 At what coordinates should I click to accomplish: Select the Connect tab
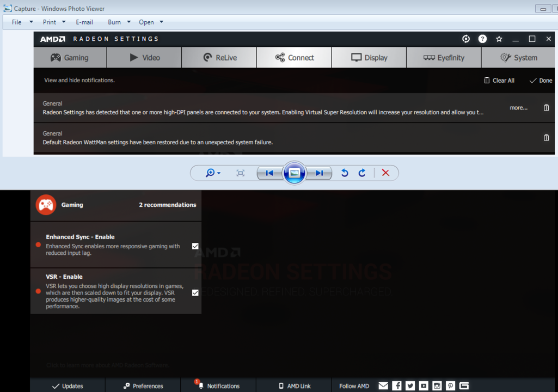294,58
